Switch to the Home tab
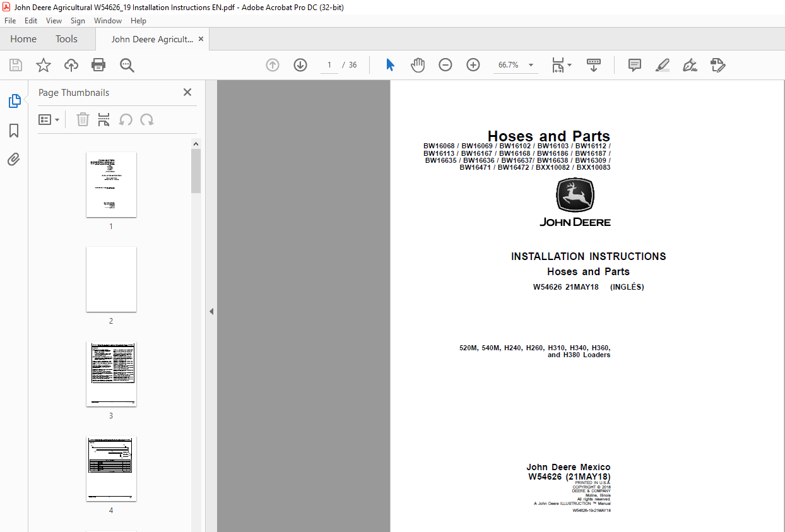Viewport: 785px width, 532px height. (23, 39)
